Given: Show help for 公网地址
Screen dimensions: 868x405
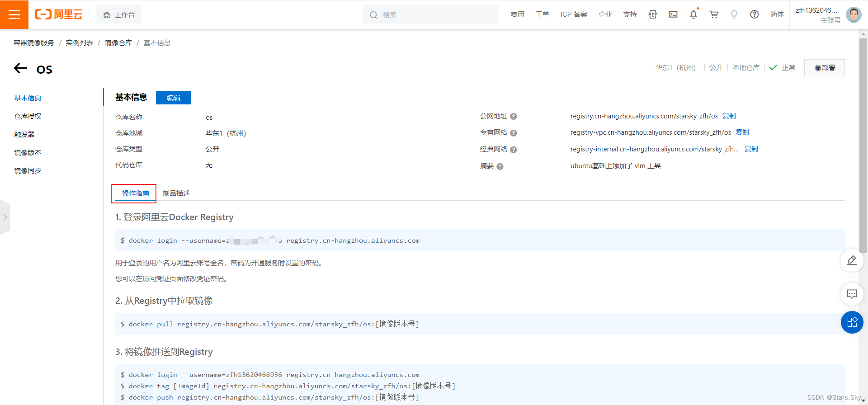Looking at the screenshot, I should 514,117.
